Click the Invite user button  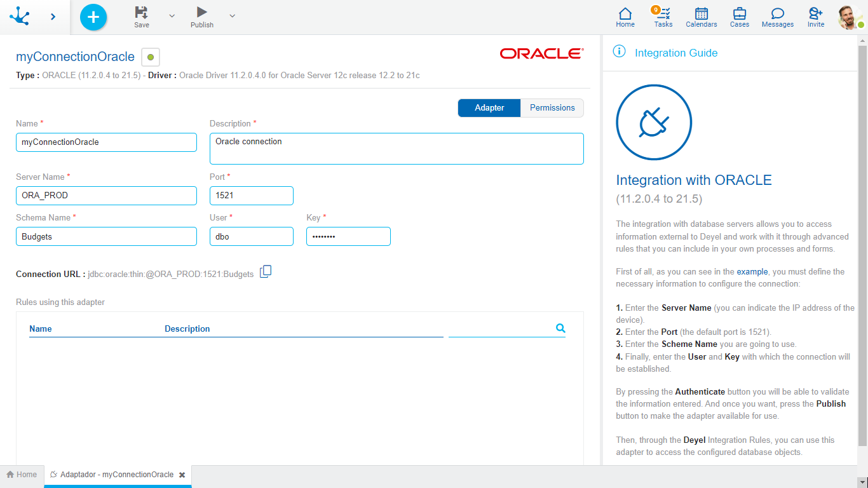pyautogui.click(x=815, y=17)
